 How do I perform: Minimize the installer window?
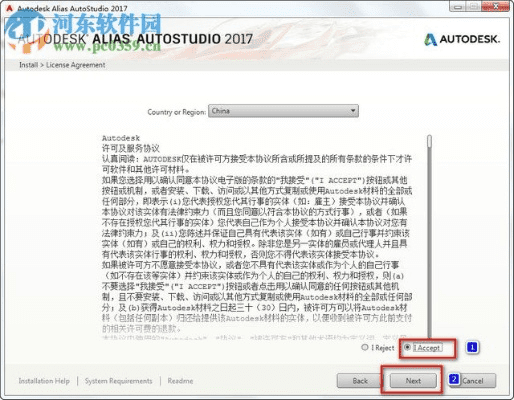[x=458, y=6]
